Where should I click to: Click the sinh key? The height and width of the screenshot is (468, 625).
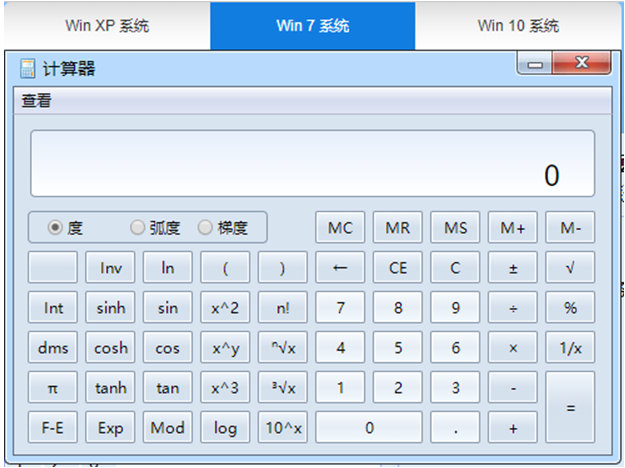pos(110,307)
